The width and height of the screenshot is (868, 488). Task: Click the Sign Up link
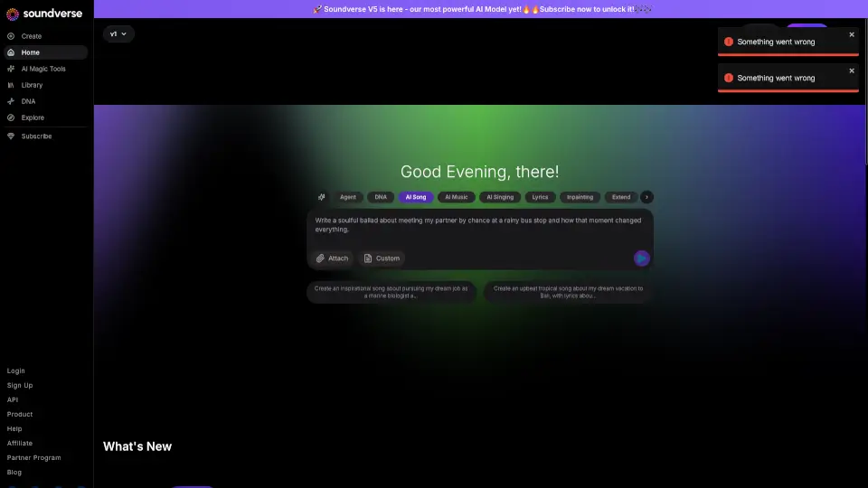pos(20,385)
